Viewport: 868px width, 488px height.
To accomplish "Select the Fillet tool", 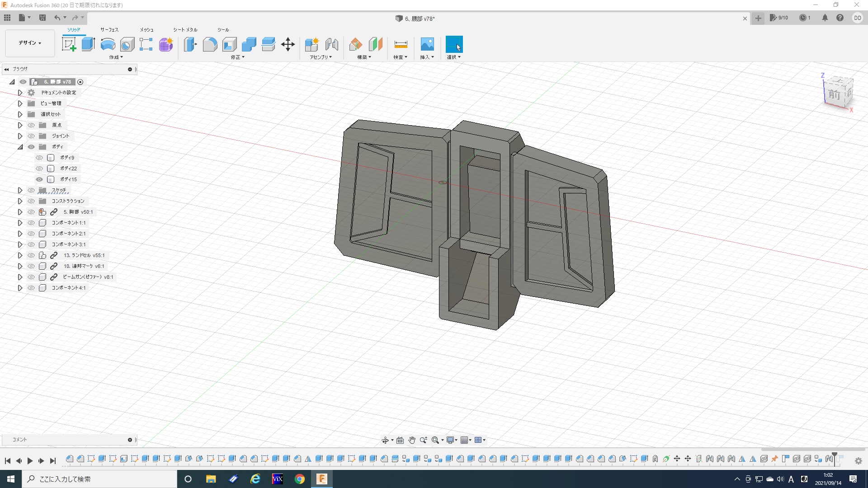I will [210, 44].
